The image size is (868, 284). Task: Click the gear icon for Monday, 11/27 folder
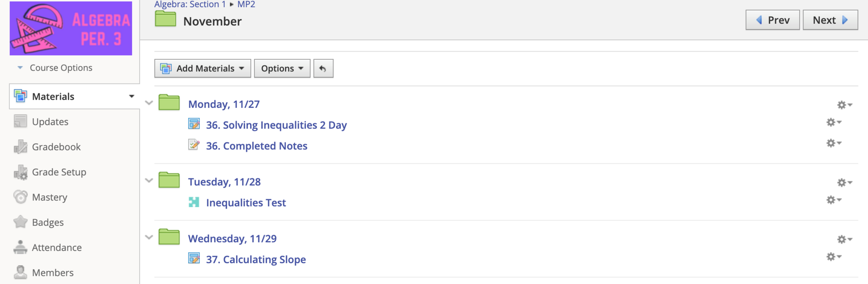(x=844, y=105)
